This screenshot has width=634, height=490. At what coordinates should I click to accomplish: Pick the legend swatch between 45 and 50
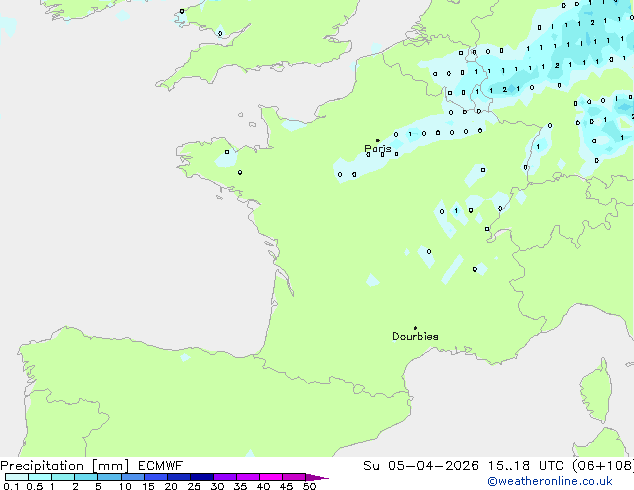pos(296,478)
